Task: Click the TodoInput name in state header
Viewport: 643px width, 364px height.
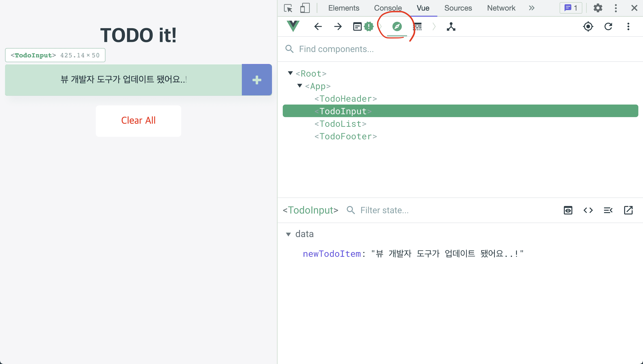Action: 310,210
